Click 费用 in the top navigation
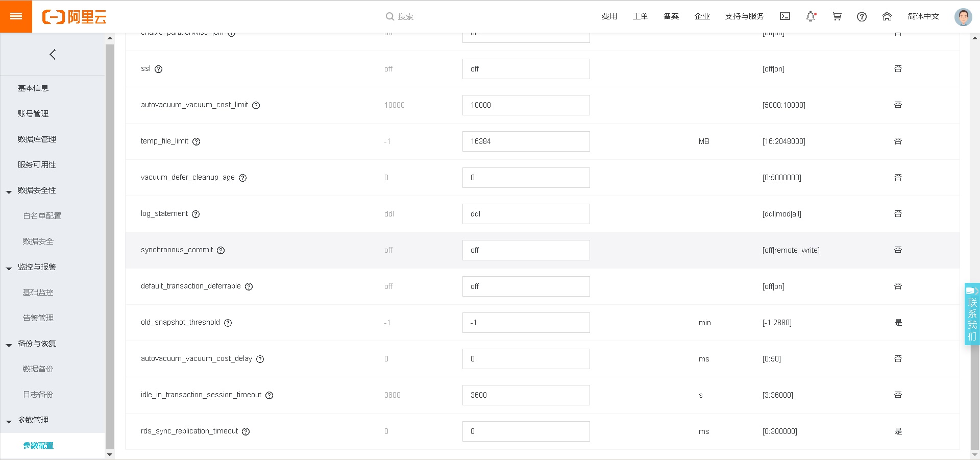The image size is (980, 460). tap(609, 16)
